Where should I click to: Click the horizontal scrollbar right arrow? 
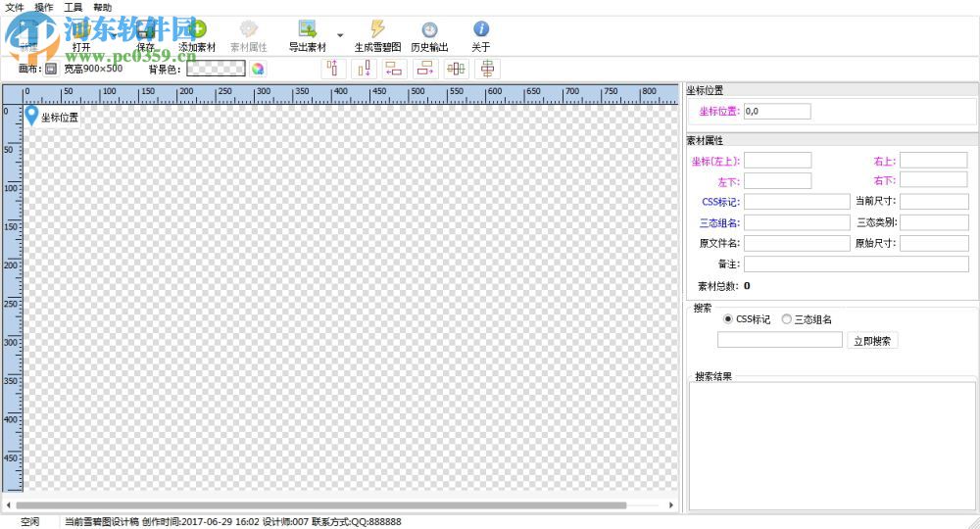(671, 505)
